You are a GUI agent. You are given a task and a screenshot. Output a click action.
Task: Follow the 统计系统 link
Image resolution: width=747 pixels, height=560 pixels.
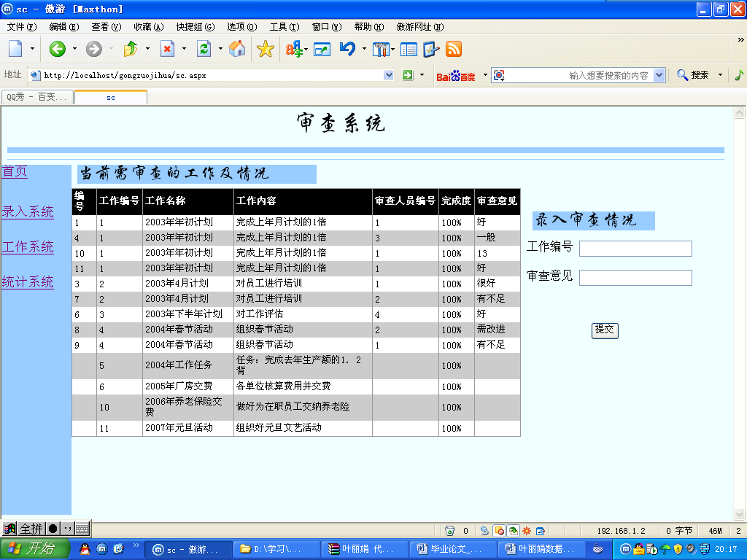pos(28,282)
